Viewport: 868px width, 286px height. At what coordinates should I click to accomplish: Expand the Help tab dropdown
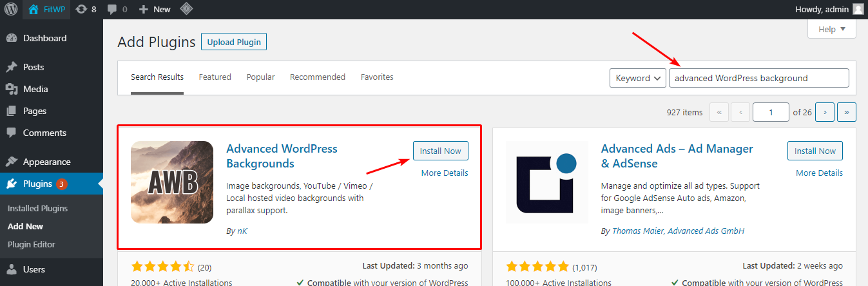(832, 29)
